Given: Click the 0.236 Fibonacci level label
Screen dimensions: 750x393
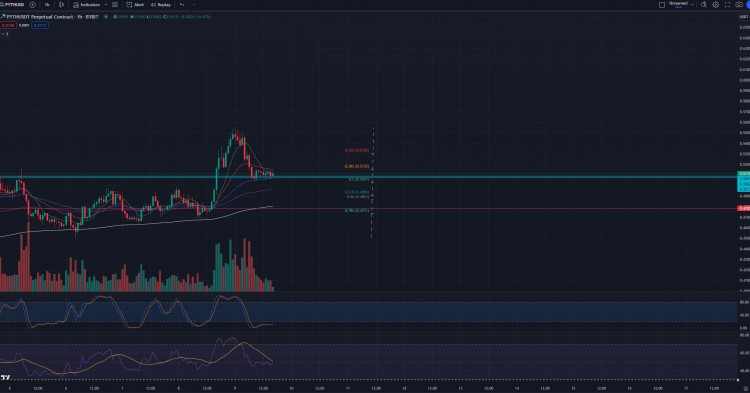Looking at the screenshot, I should click(357, 150).
